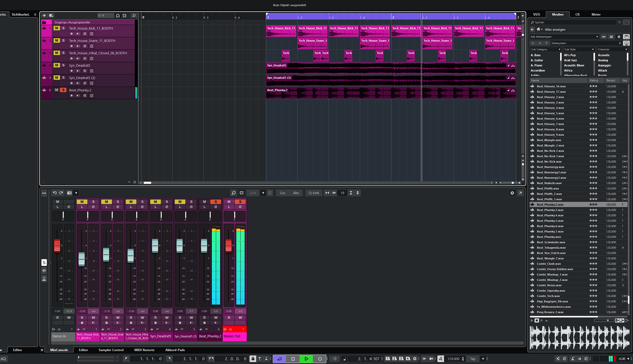Open the Sampler Control tab
This screenshot has width=633, height=364.
coord(111,350)
